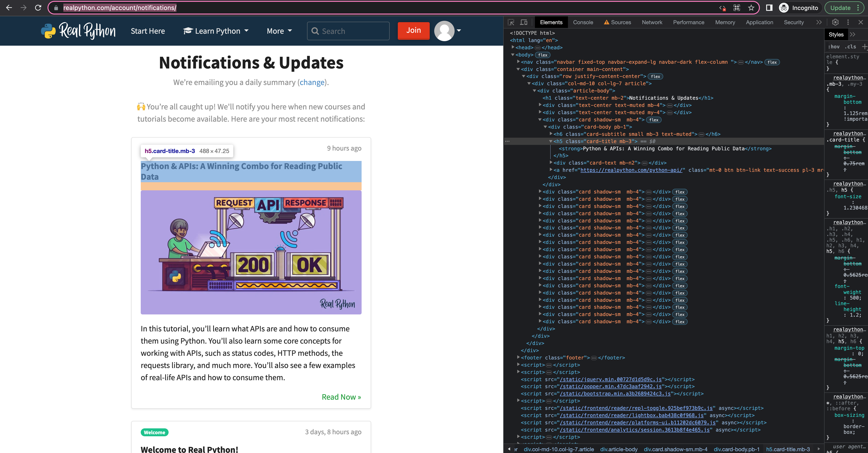Screen dimensions: 868x453
Task: Click the API tutorial illustration thumbnail
Action: 251,252
